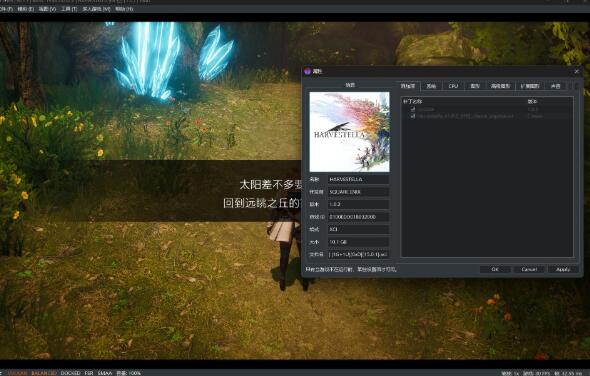Open the sixth tab before the audio tab
The image size is (590, 376).
pos(530,86)
